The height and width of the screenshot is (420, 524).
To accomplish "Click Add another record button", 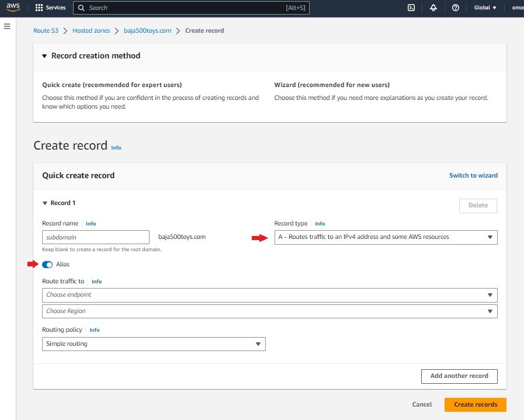I will tap(459, 376).
